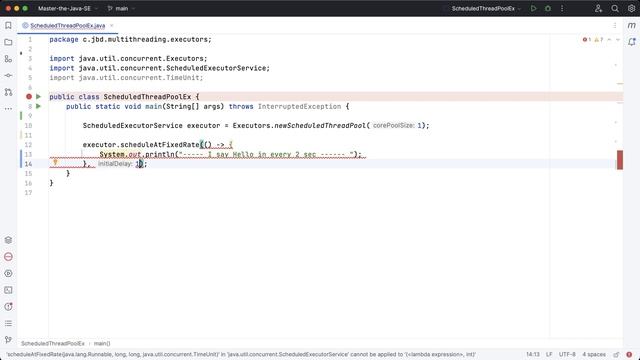
Task: Open the main branch dropdown
Action: [121, 8]
